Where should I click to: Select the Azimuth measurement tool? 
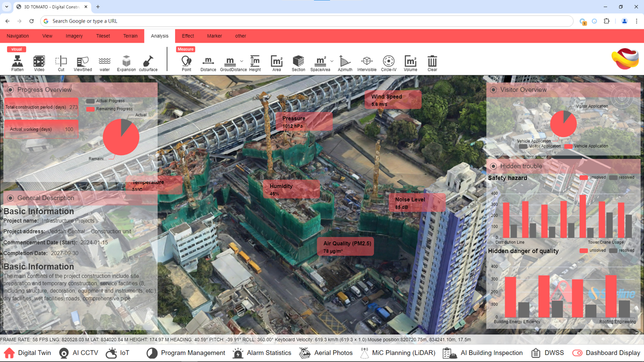(345, 63)
